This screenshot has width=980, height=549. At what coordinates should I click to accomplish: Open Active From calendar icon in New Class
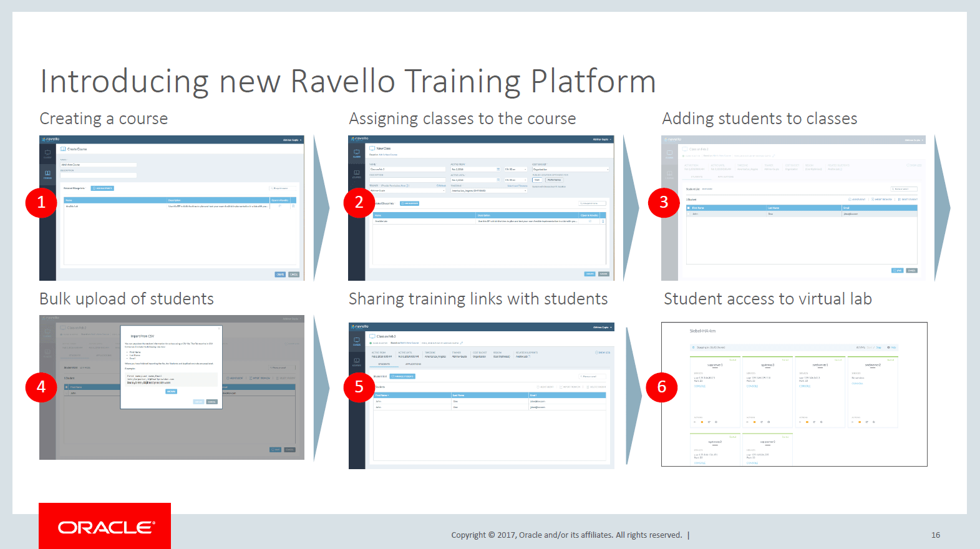click(x=498, y=169)
